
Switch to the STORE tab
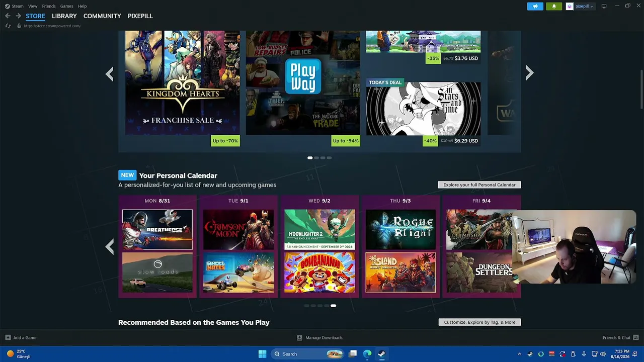coord(35,16)
